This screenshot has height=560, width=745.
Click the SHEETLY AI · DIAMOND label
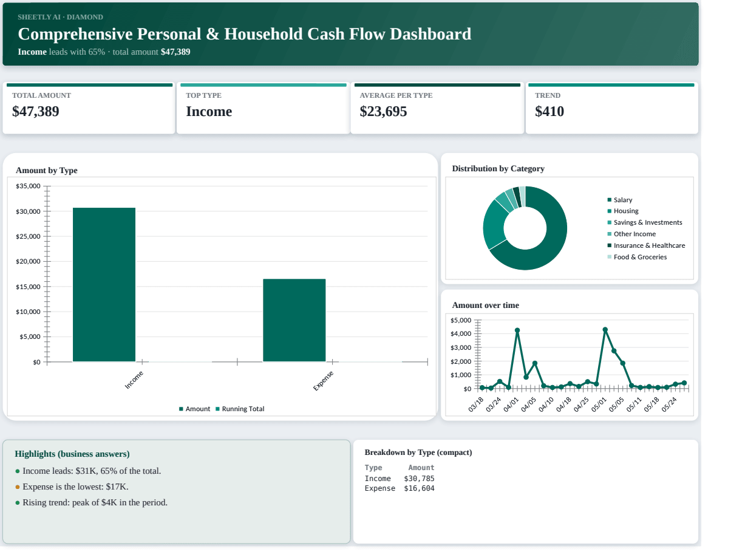click(x=60, y=17)
